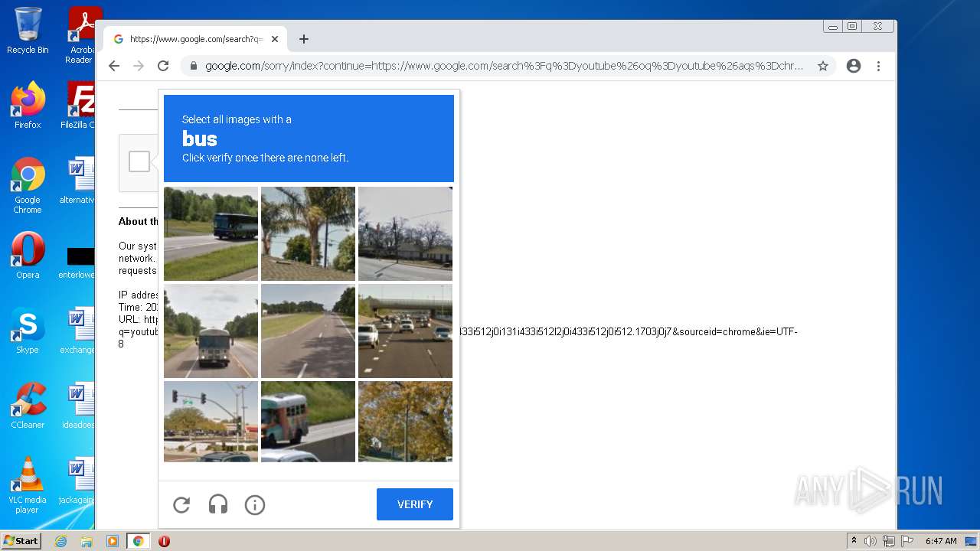Open Recycle Bin desktop icon

pyautogui.click(x=28, y=31)
